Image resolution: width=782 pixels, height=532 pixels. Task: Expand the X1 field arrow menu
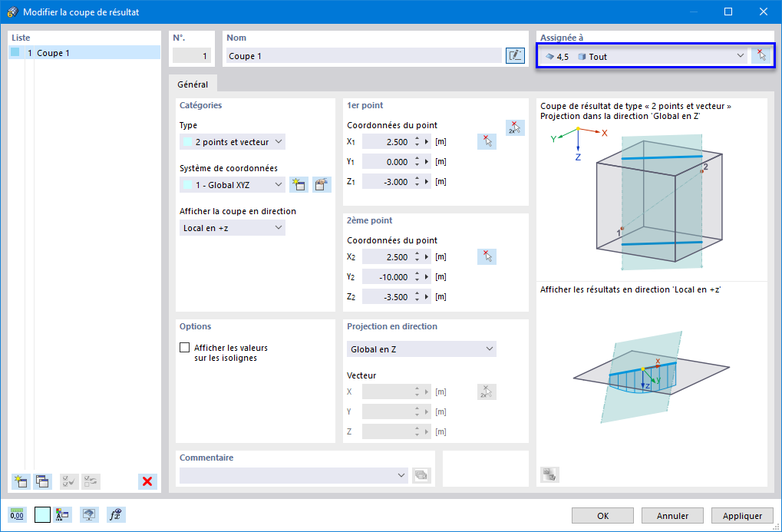coord(427,142)
